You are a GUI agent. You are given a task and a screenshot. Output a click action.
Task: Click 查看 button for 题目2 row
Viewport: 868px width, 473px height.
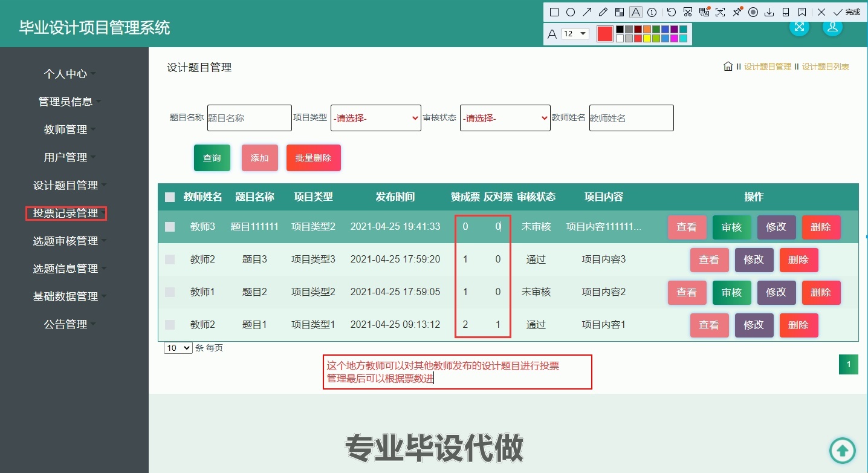[x=687, y=293]
